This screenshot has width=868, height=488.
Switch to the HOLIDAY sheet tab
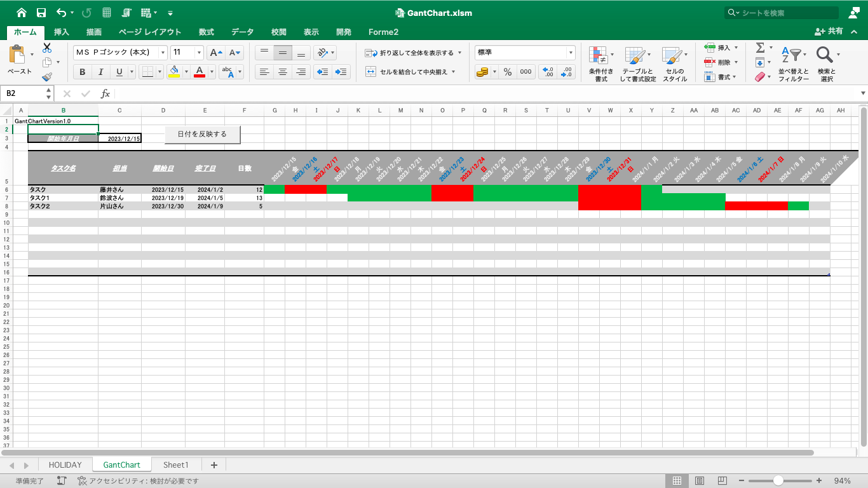[65, 465]
